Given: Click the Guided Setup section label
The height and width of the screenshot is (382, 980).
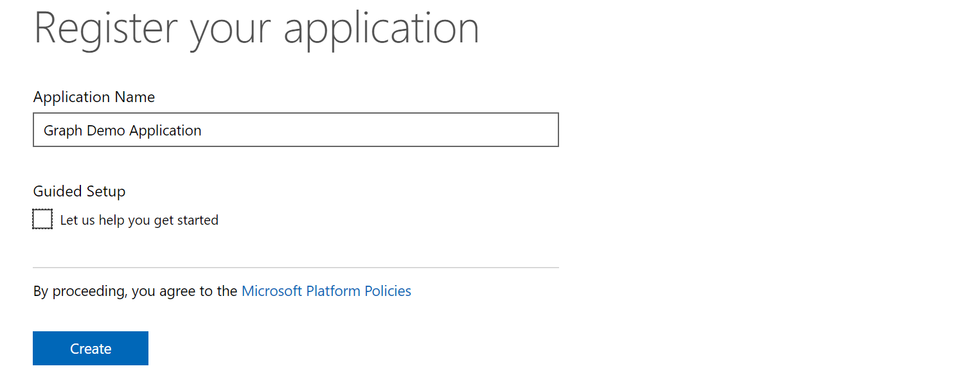Looking at the screenshot, I should (80, 191).
